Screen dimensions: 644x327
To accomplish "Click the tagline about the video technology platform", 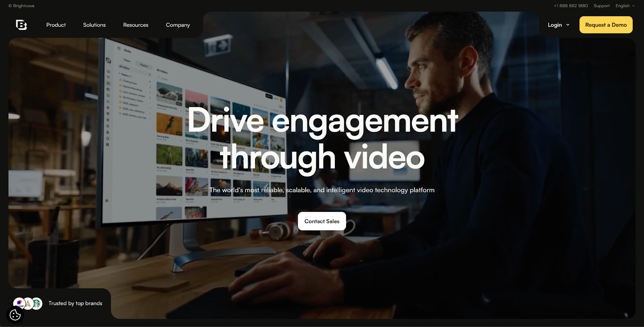I will point(322,190).
